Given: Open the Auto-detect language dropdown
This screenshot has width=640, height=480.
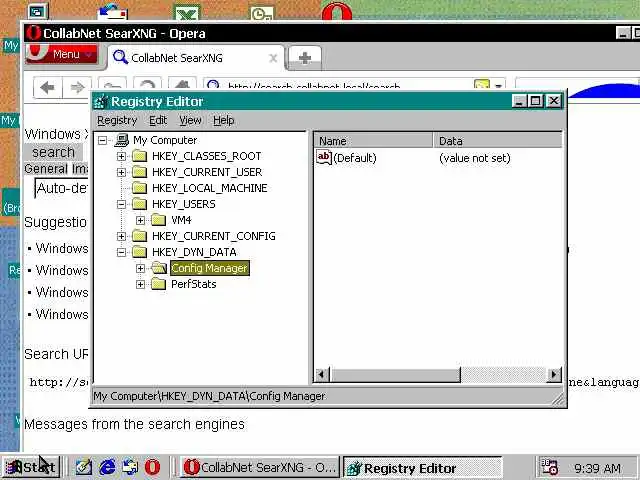Looking at the screenshot, I should pyautogui.click(x=62, y=188).
